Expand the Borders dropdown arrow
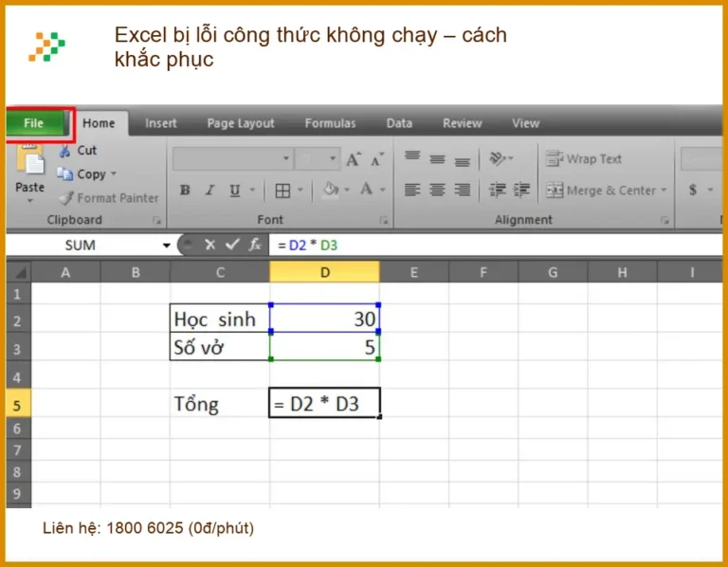This screenshot has height=567, width=728. (300, 190)
